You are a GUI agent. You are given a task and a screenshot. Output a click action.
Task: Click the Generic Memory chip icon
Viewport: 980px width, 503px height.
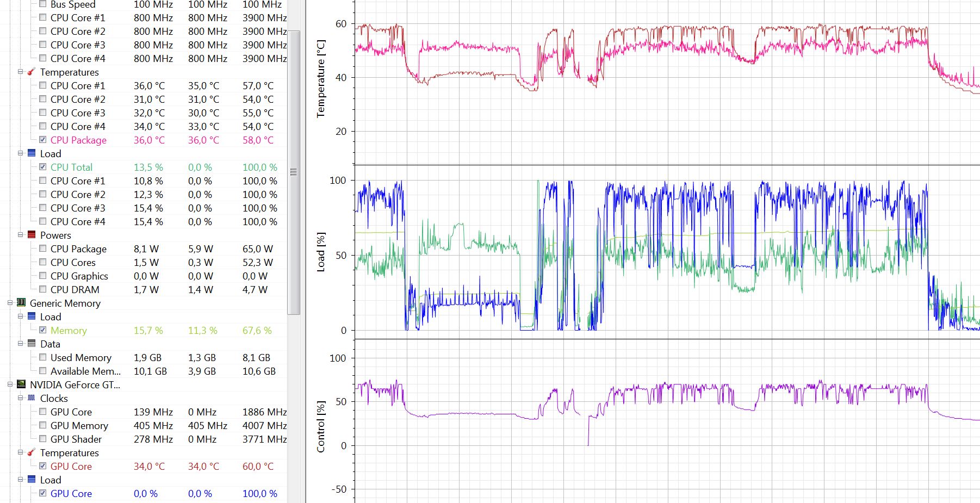coord(21,303)
